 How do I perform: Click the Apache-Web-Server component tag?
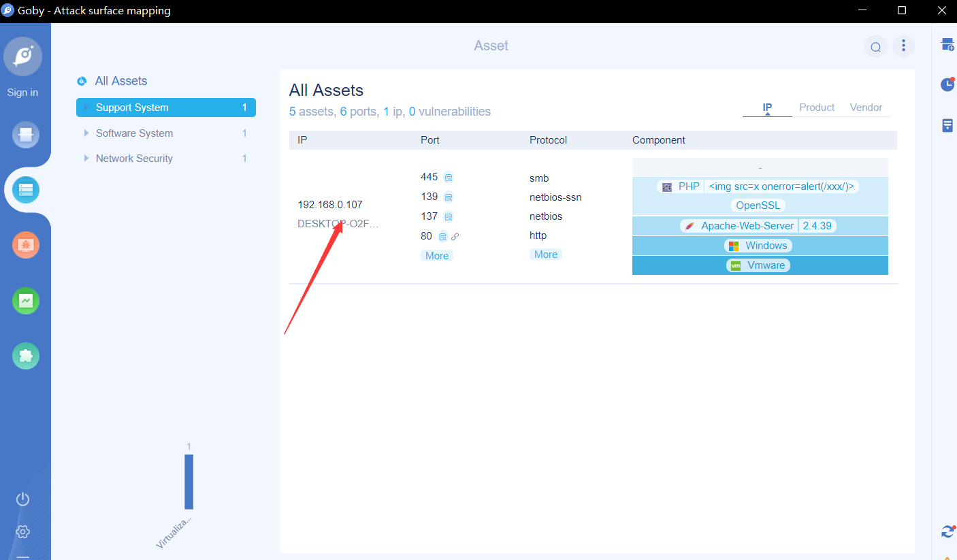point(740,226)
